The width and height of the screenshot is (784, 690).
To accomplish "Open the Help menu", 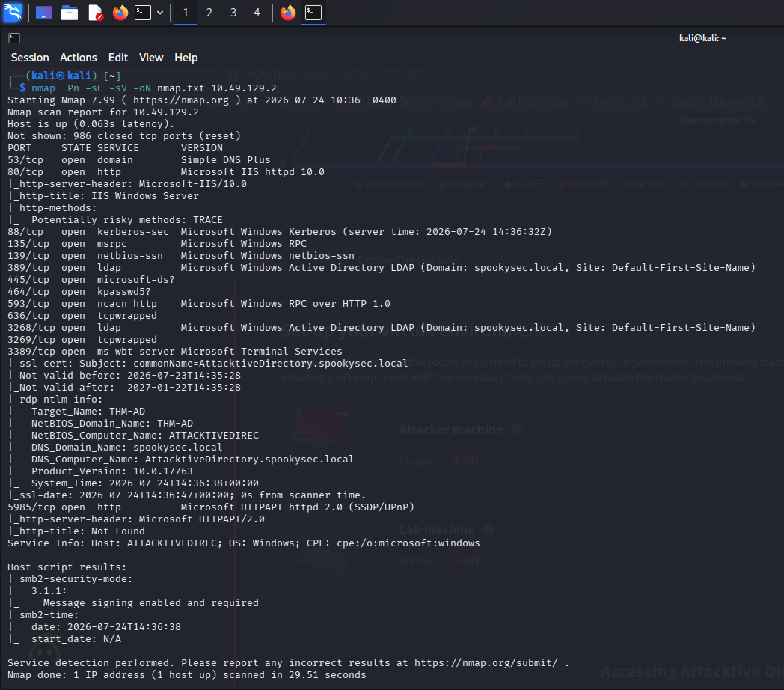I will [x=186, y=58].
